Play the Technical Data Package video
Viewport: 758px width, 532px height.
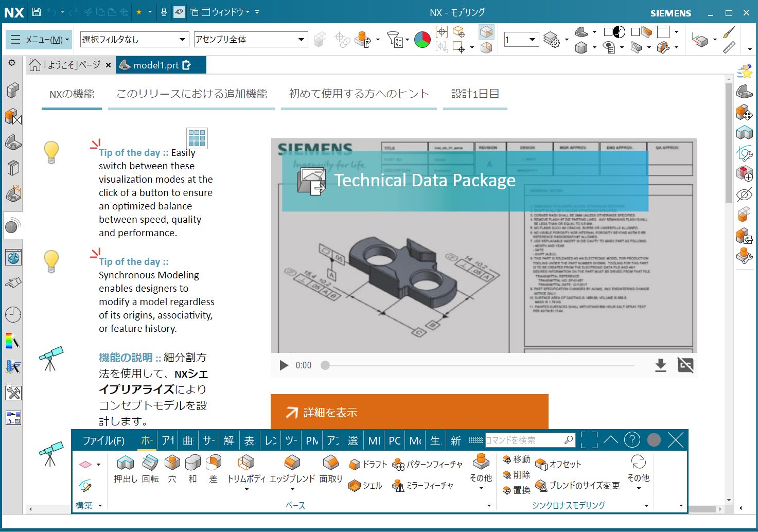click(284, 365)
